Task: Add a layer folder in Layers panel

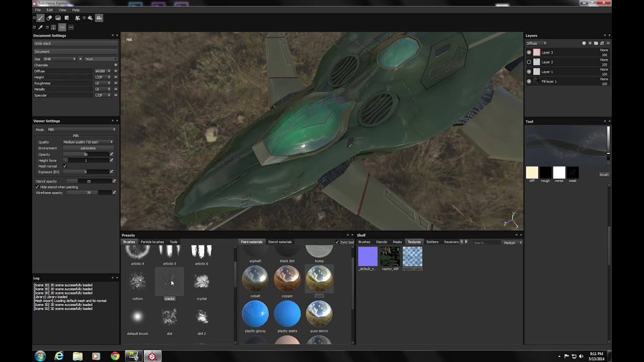Action: point(596,43)
